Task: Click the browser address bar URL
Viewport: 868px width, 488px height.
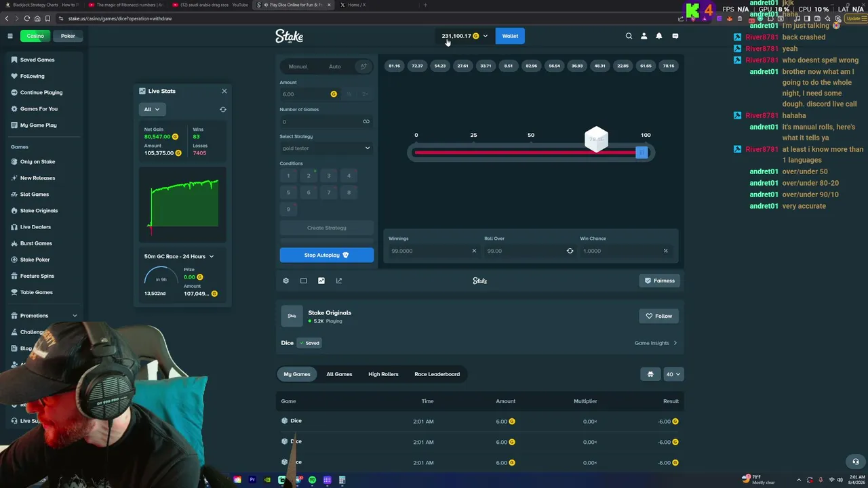Action: click(x=120, y=18)
